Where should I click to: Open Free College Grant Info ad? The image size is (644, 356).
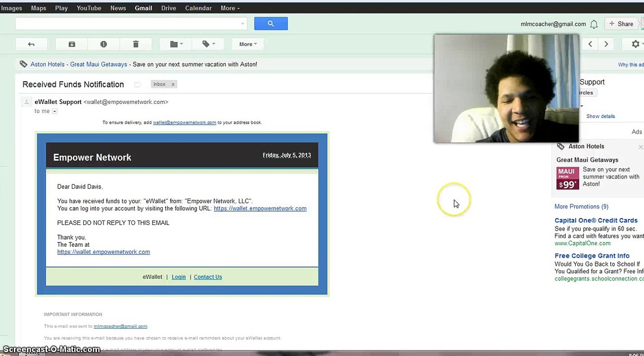pos(592,256)
